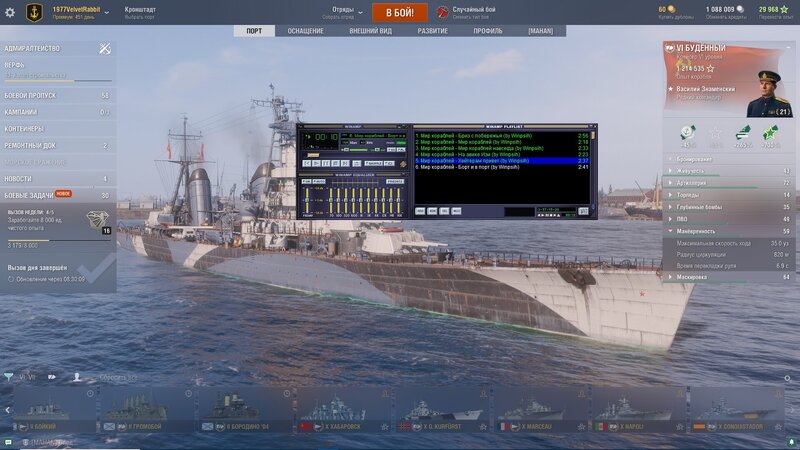Click the Budyonny ship XP star
This screenshot has width=800, height=450.
[x=710, y=68]
